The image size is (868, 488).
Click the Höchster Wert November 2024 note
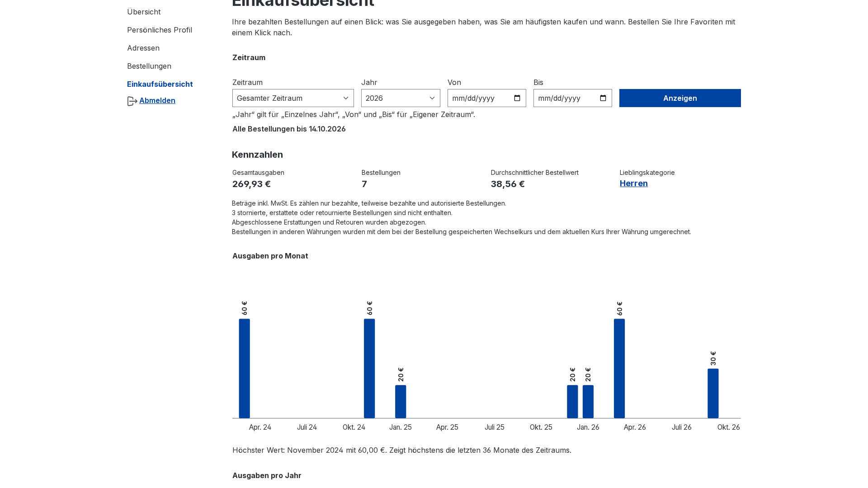(402, 450)
